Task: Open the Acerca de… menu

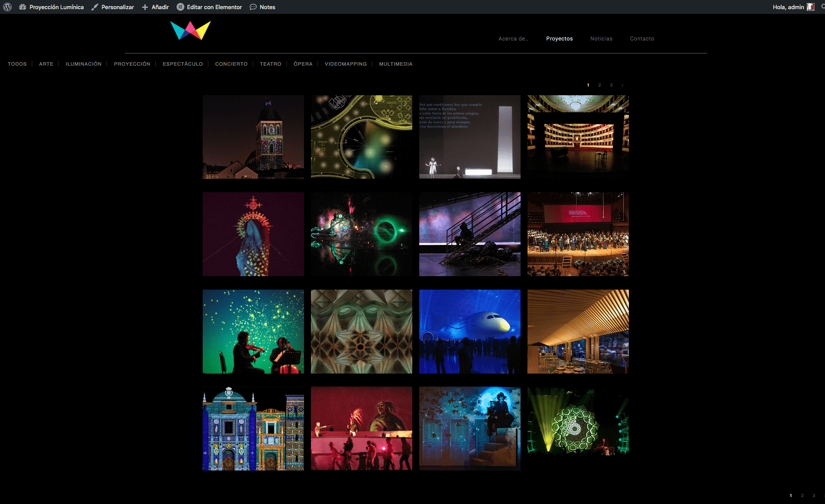Action: coord(513,39)
